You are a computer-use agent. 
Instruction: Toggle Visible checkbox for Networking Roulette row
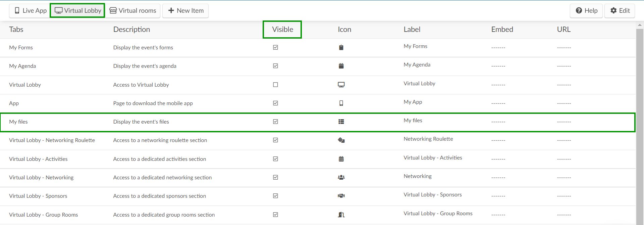pos(275,140)
